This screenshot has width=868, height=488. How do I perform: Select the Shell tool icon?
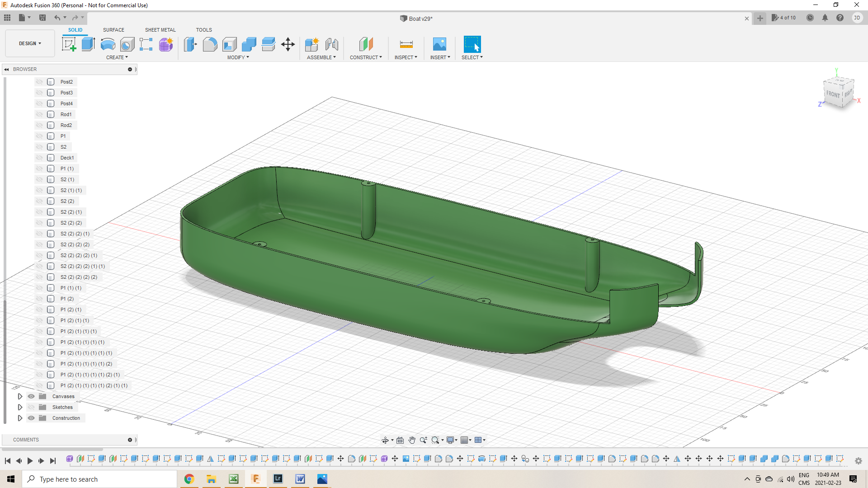coord(229,44)
